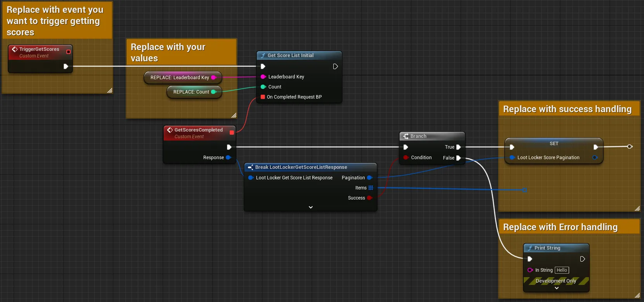This screenshot has height=302, width=644.
Task: Click resize handle of success handling comment
Action: (637, 208)
